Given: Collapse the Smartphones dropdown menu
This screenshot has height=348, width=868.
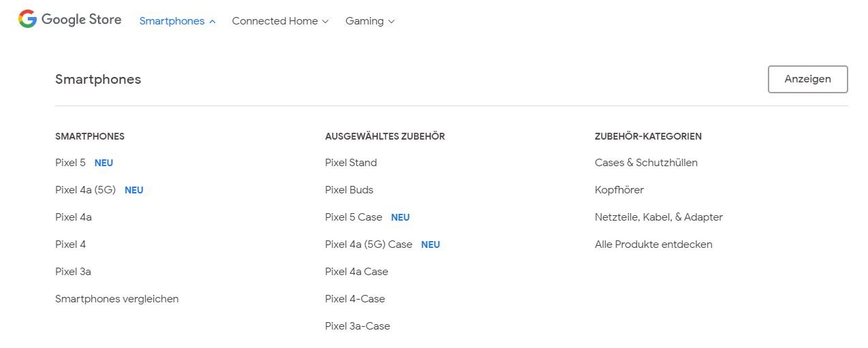Looking at the screenshot, I should tap(177, 21).
